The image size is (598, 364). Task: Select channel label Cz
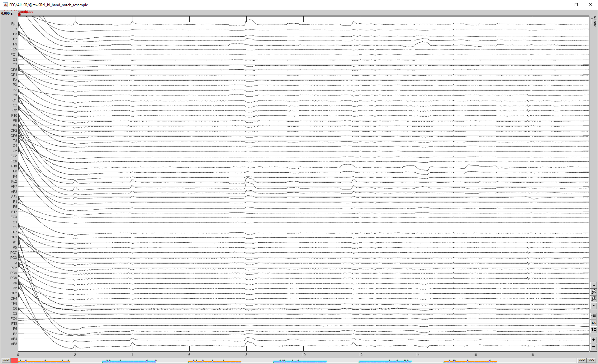[15, 151]
